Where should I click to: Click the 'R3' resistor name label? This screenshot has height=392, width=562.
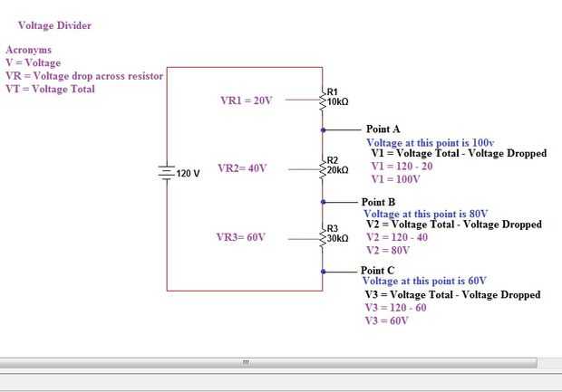click(333, 228)
